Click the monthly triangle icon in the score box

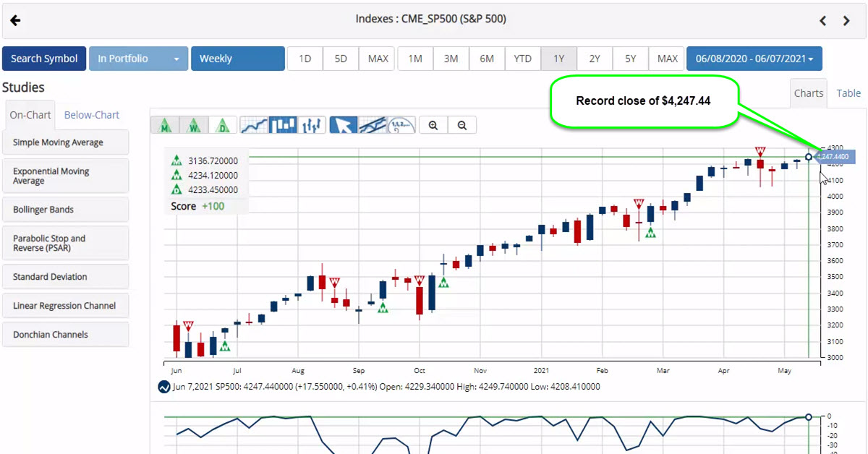(176, 160)
